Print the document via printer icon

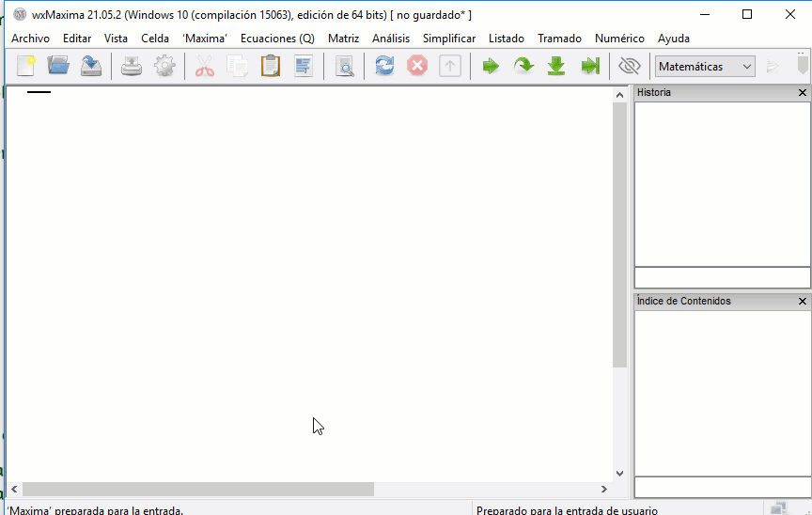(132, 66)
